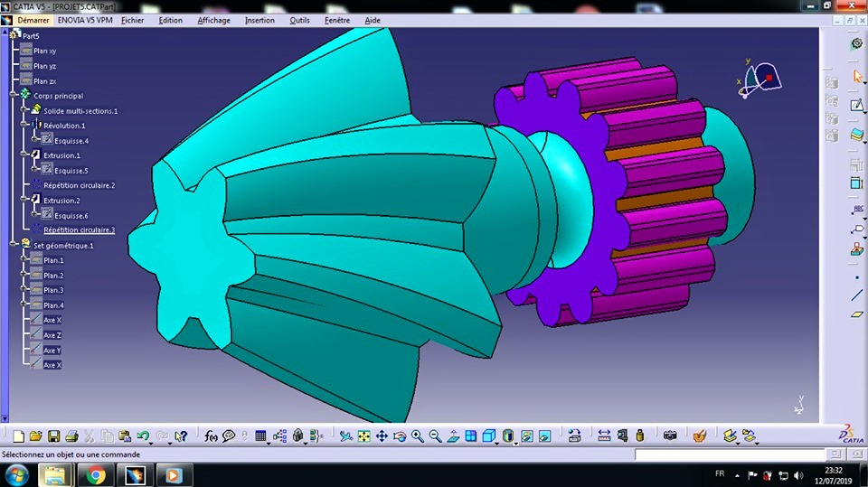Select Répétition circulaire.3 in the tree
Screen dimensions: 868x487
(80, 229)
